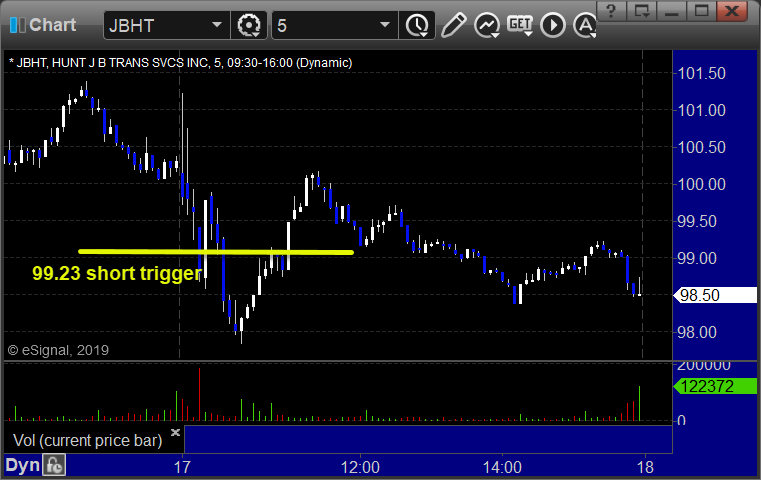Viewport: 761px width, 480px height.
Task: Start bar replay with the play icon
Action: 553,25
